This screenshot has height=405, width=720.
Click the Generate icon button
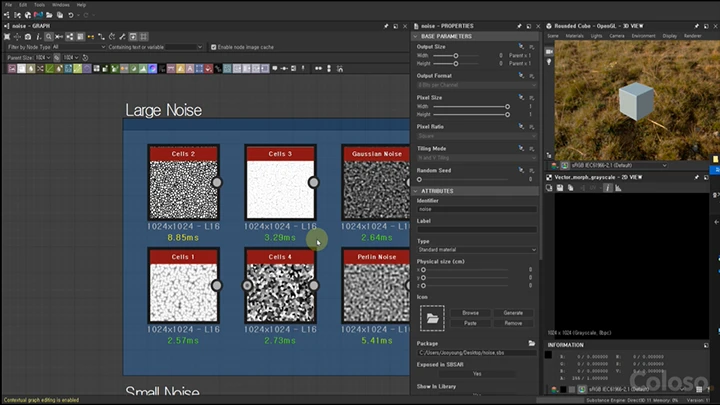click(513, 313)
